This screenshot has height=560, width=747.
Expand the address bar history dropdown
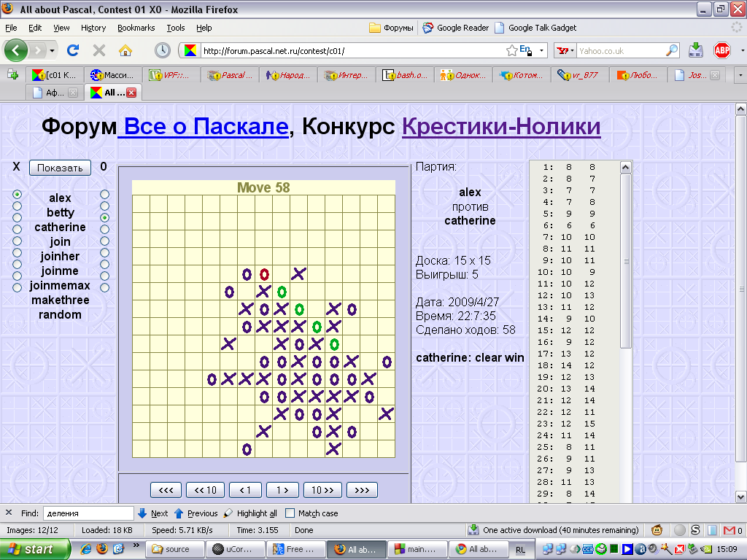[x=542, y=51]
